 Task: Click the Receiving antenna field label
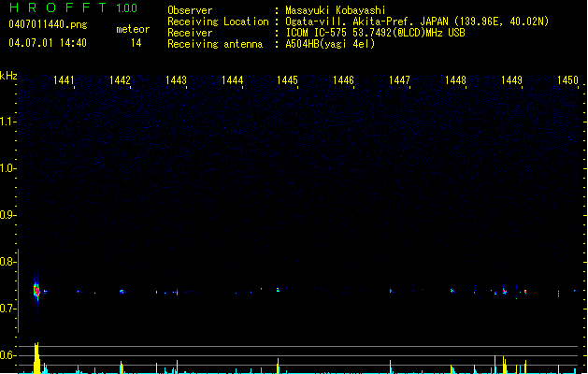215,44
